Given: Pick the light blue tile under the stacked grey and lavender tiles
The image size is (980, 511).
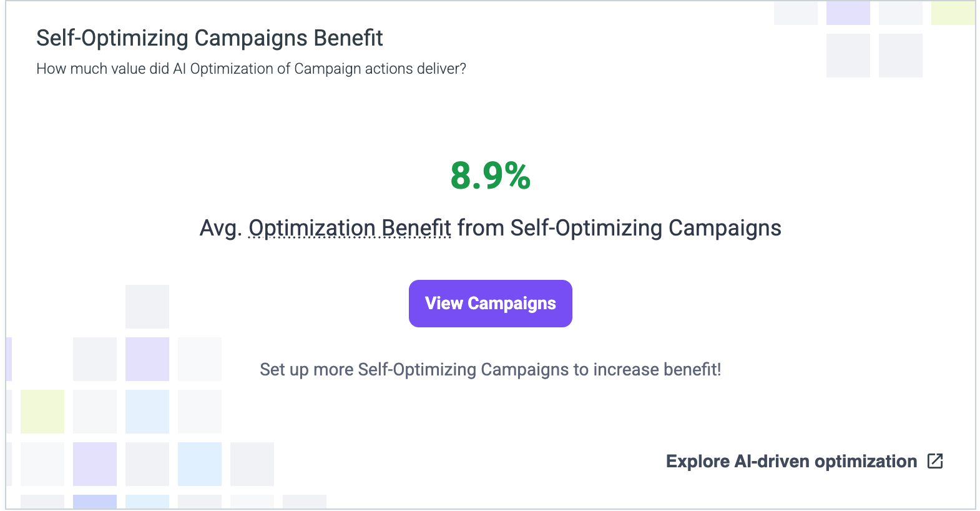Looking at the screenshot, I should pos(147,412).
